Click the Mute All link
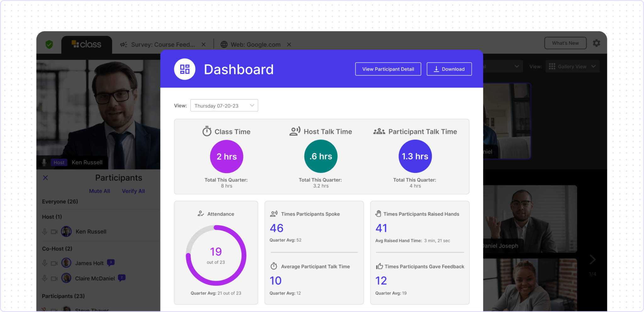Screen dimensions: 644x312 [x=99, y=191]
